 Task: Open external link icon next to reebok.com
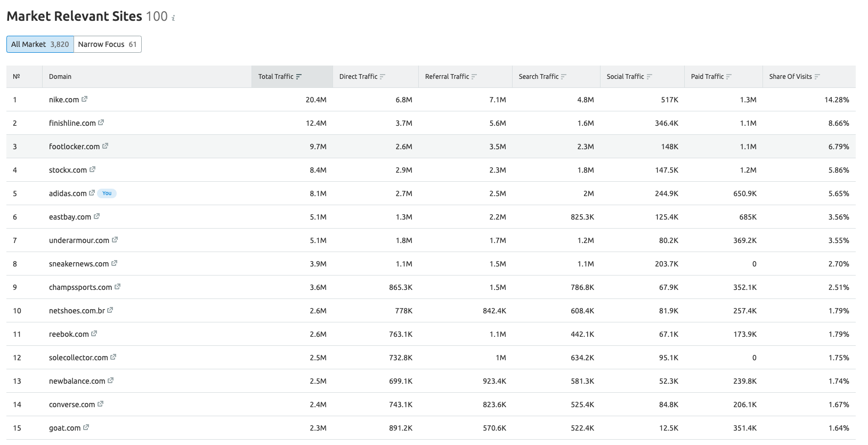click(94, 334)
